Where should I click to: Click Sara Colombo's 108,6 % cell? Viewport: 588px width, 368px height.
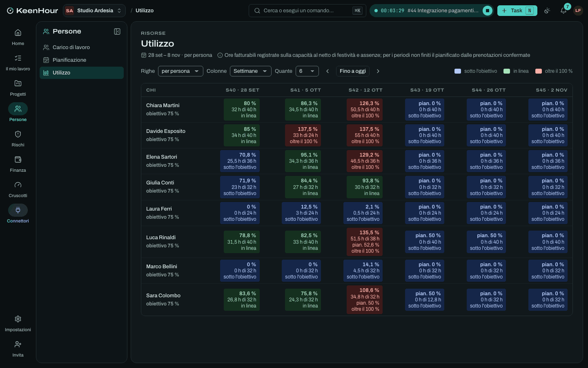[365, 300]
